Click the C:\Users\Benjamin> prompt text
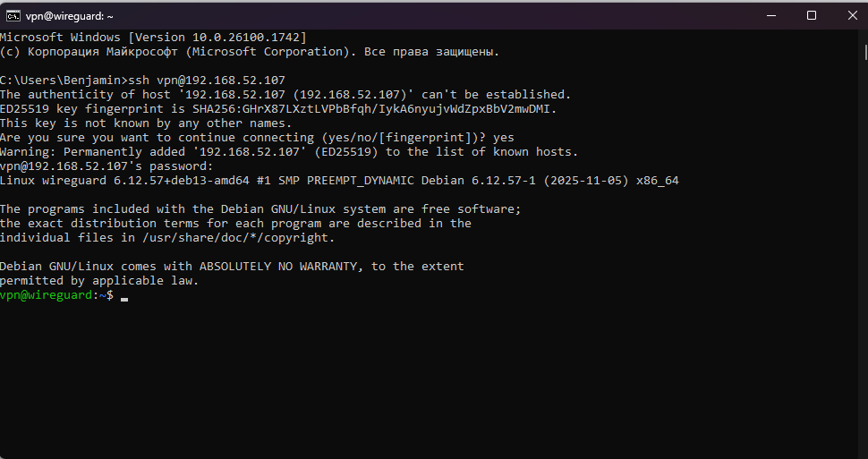 pyautogui.click(x=64, y=80)
